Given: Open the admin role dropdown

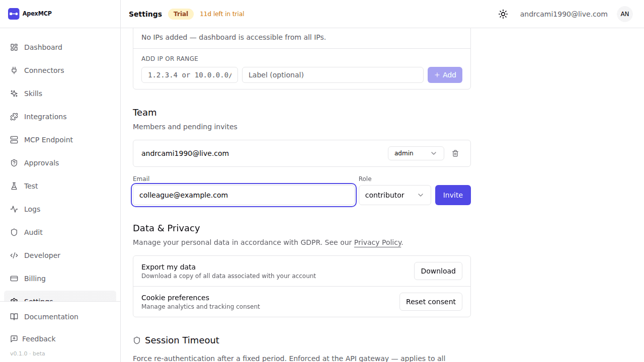Looking at the screenshot, I should 416,153.
